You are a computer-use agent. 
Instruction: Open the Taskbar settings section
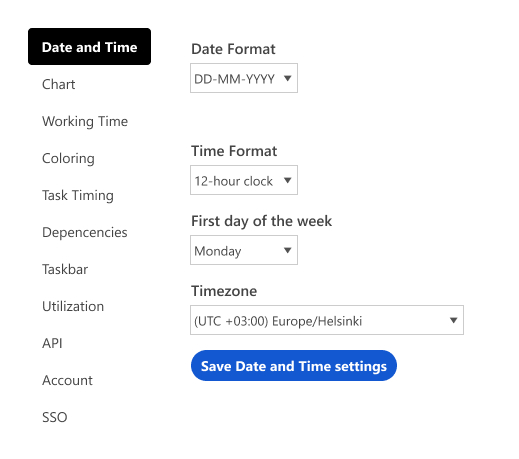pos(65,269)
